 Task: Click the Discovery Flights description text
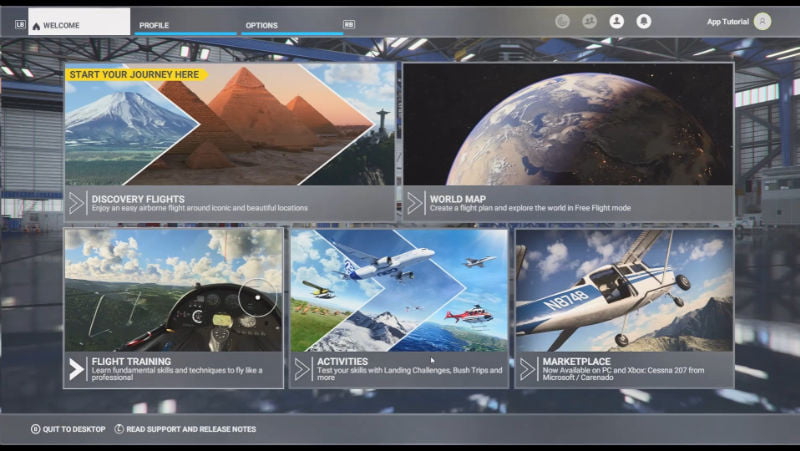[x=199, y=208]
